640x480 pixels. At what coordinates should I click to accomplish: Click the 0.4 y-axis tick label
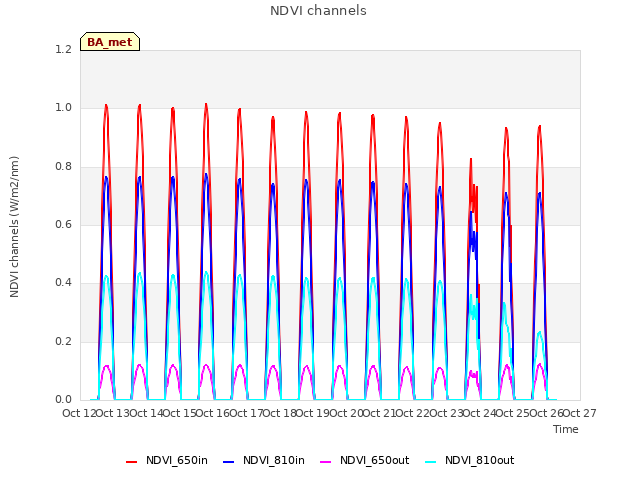click(63, 282)
